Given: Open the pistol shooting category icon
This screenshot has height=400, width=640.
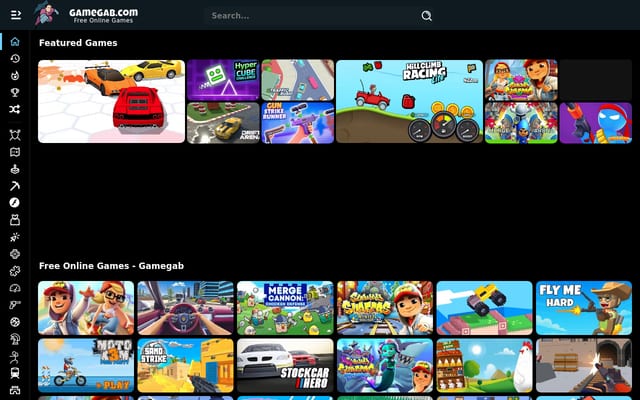Looking at the screenshot, I should tap(15, 305).
